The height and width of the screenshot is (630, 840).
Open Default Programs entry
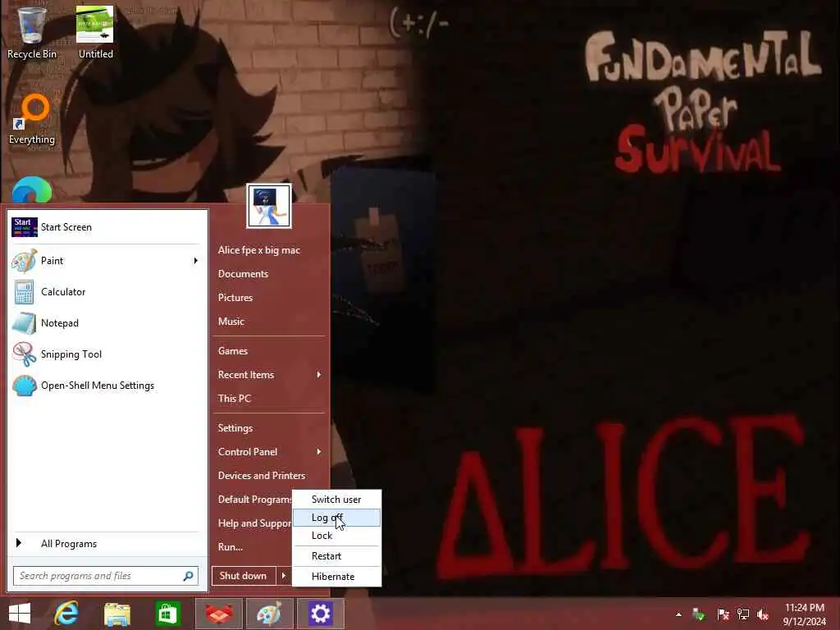click(254, 500)
